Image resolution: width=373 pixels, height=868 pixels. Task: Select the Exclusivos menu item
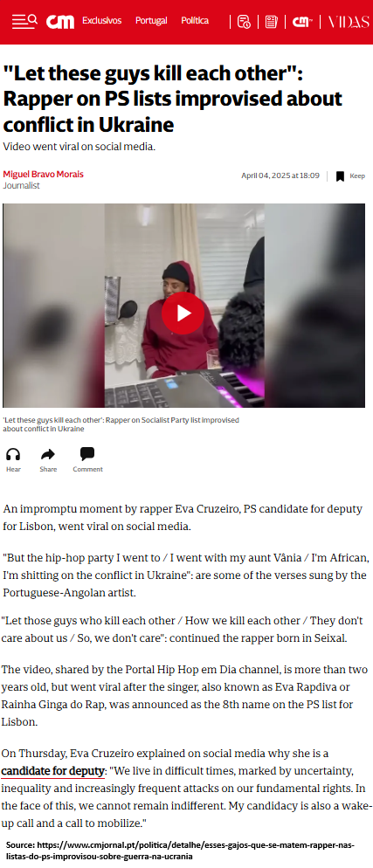102,20
